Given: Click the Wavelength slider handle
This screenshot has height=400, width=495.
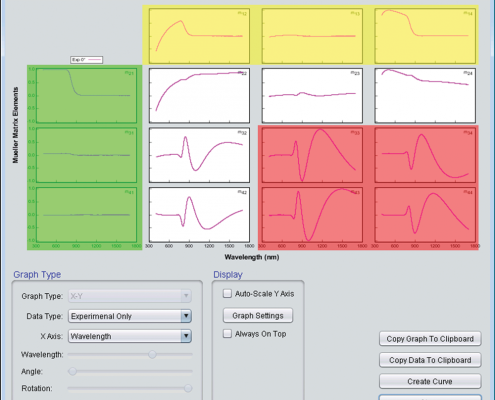Looking at the screenshot, I should pos(152,354).
